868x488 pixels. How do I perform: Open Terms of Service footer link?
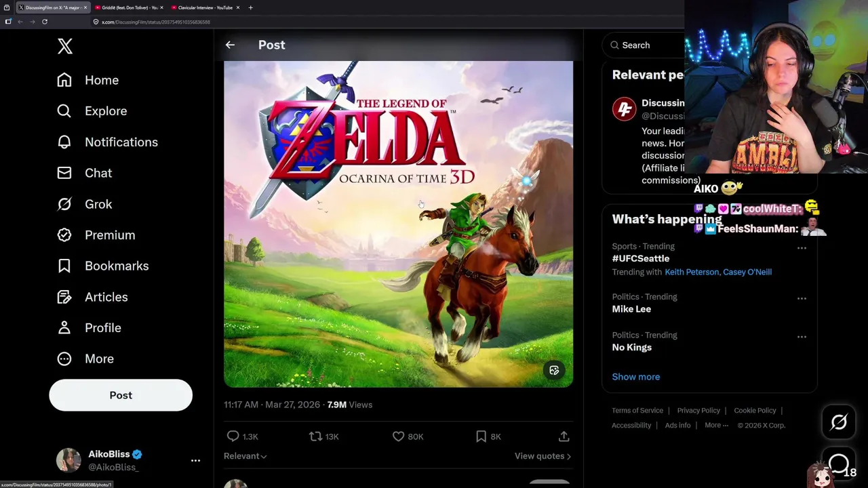tap(637, 410)
